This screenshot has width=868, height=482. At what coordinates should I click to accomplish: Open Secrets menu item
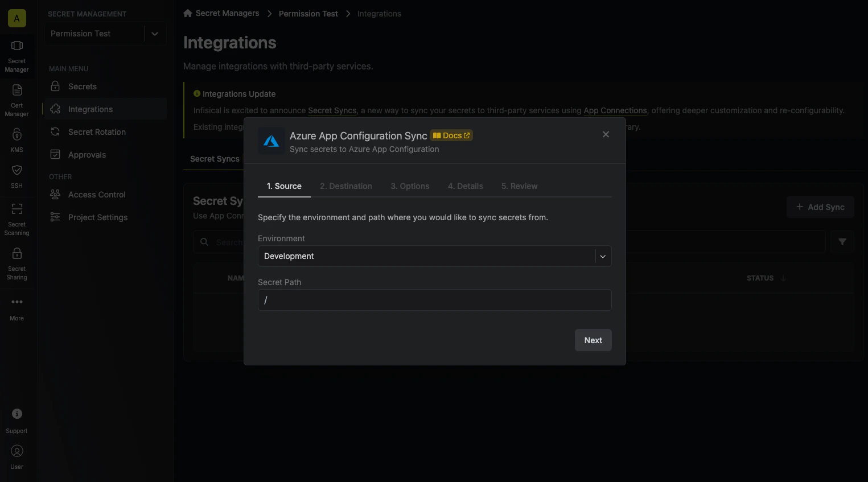(105, 86)
